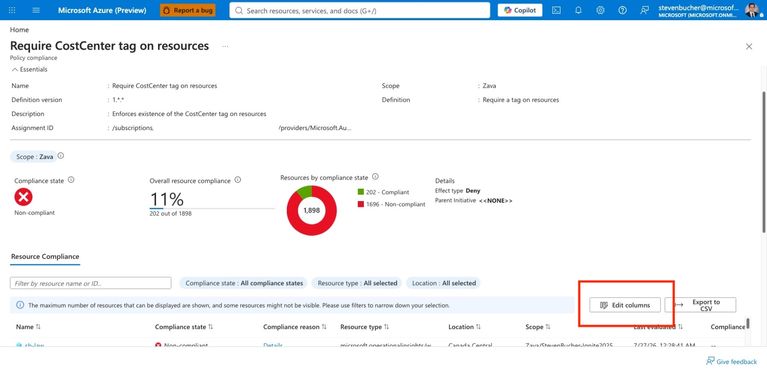Click the resource table vertical scrollbar
The image size is (767, 376).
tap(747, 324)
